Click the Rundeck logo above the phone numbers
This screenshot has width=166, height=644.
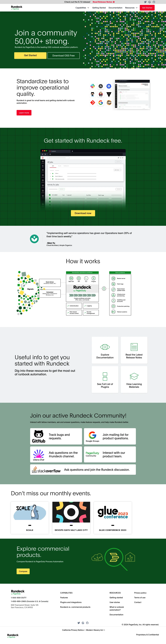[x=18, y=592]
